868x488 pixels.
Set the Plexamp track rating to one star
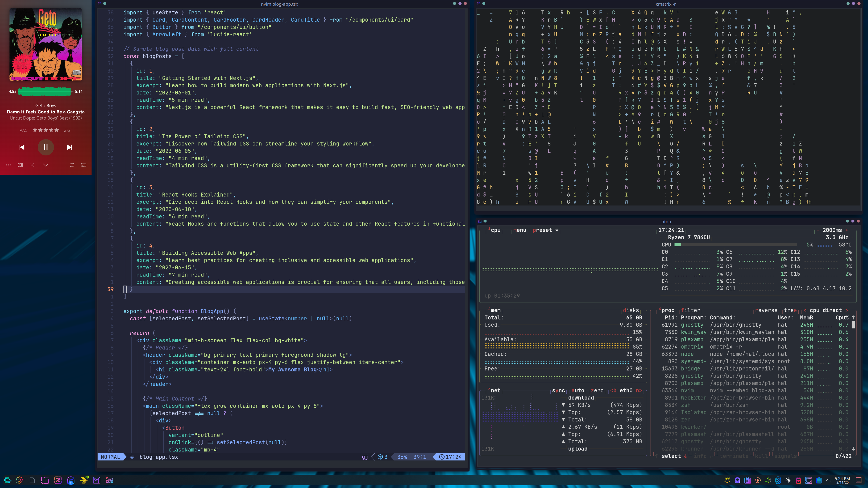pos(35,130)
